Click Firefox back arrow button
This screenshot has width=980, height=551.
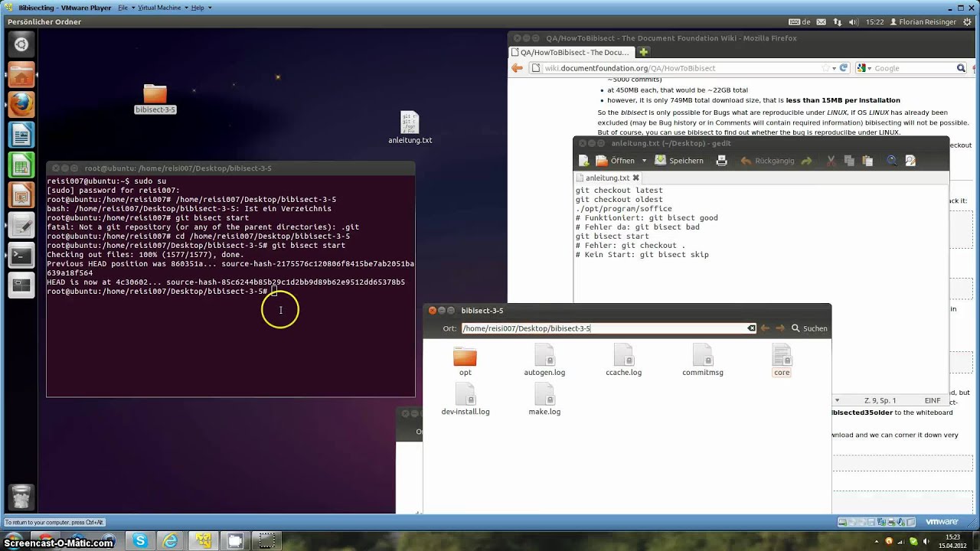[517, 68]
